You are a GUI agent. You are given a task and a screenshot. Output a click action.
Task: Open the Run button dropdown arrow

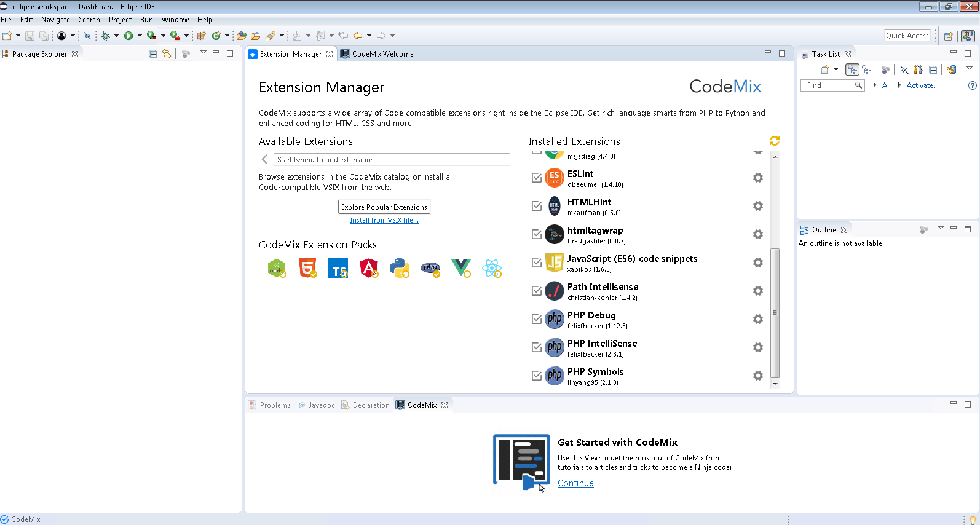coord(140,36)
